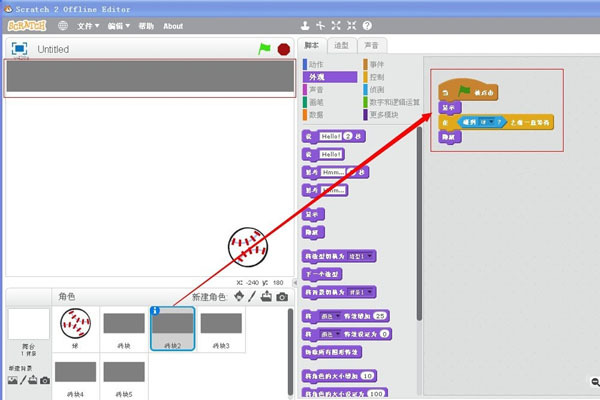Switch to the 声音 sounds tab
Screen dimensions: 600x400
click(x=372, y=46)
